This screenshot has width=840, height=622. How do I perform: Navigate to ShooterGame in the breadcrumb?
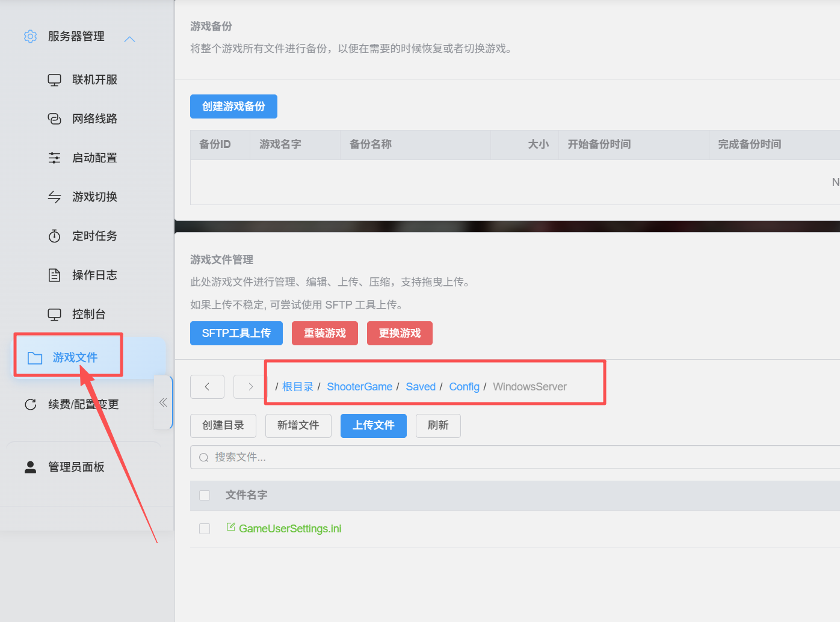pos(359,387)
